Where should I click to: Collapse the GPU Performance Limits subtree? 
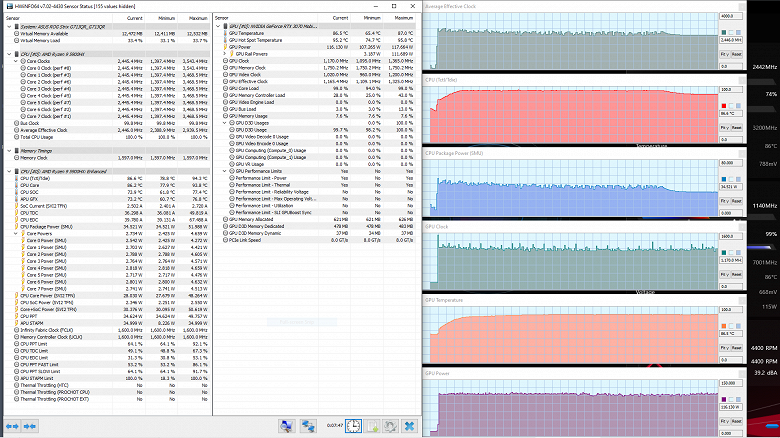tap(224, 171)
